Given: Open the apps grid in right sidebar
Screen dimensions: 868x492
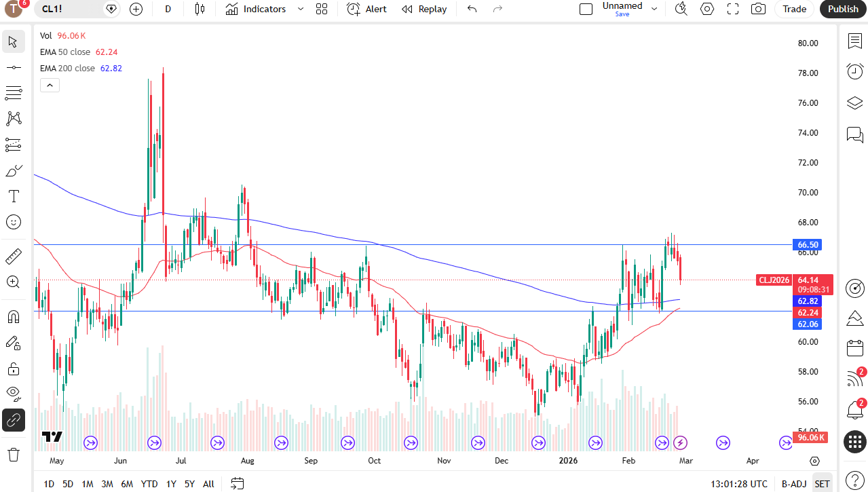Looking at the screenshot, I should [854, 442].
